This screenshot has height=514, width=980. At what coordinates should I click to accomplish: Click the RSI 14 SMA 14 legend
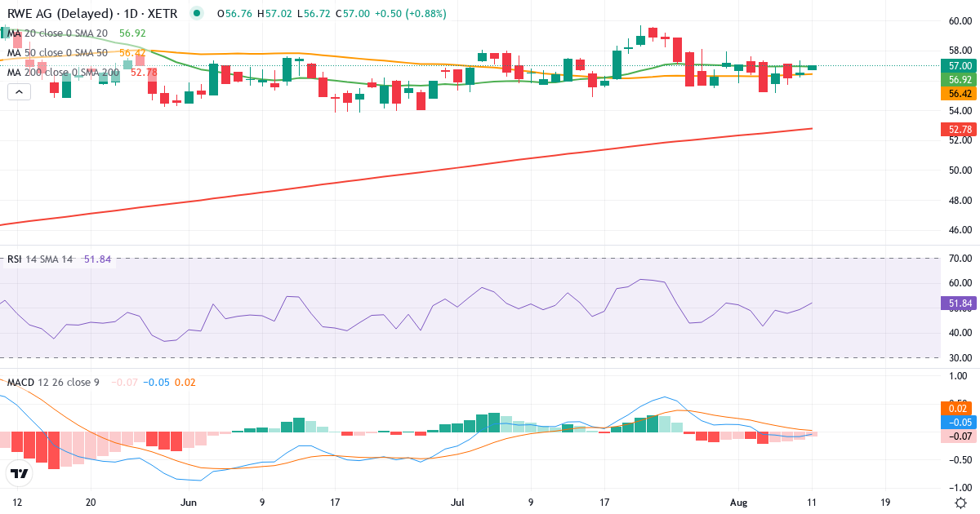pyautogui.click(x=58, y=259)
